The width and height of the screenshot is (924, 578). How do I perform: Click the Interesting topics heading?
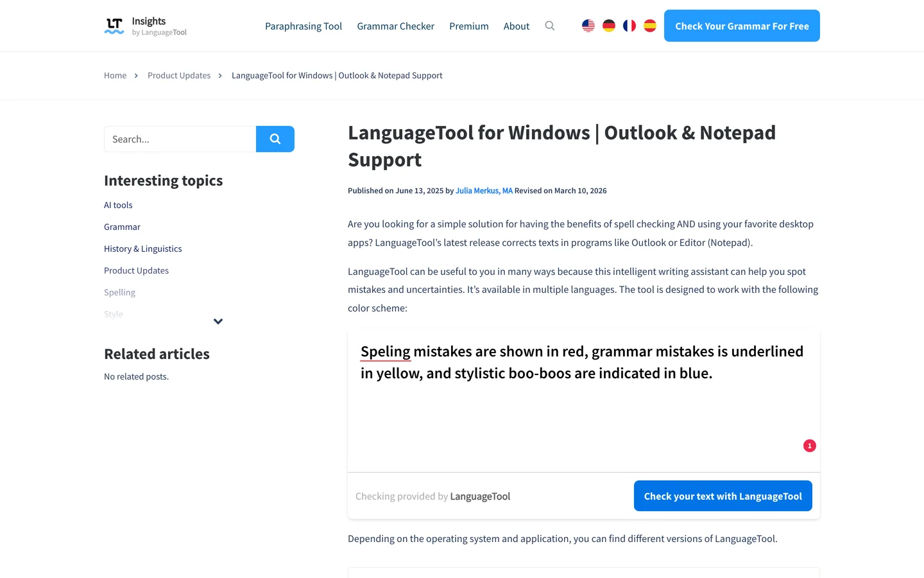(164, 180)
